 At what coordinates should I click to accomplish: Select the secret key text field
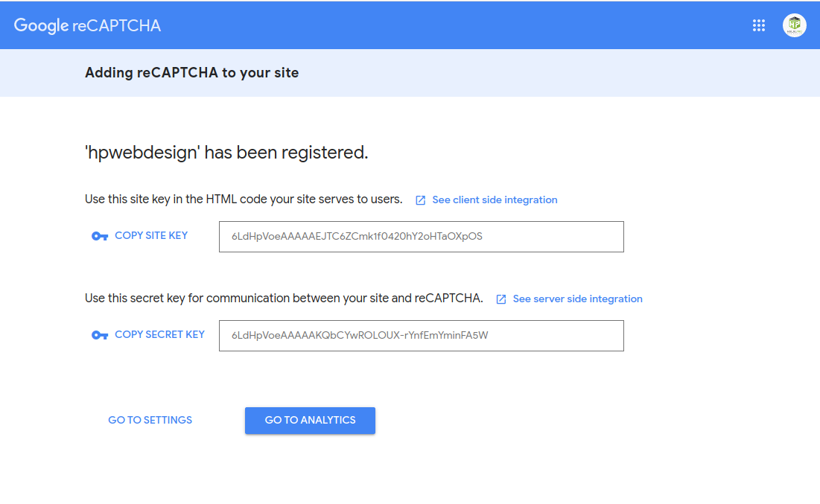click(421, 335)
